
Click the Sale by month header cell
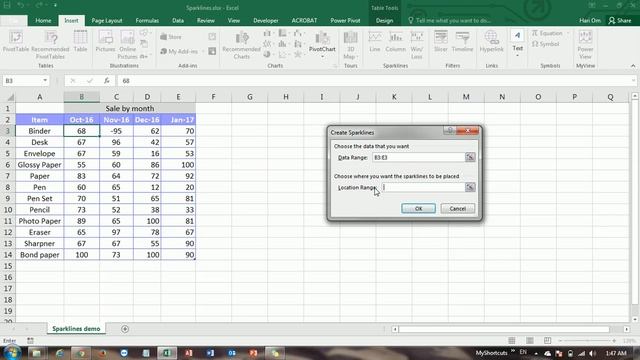[130, 109]
